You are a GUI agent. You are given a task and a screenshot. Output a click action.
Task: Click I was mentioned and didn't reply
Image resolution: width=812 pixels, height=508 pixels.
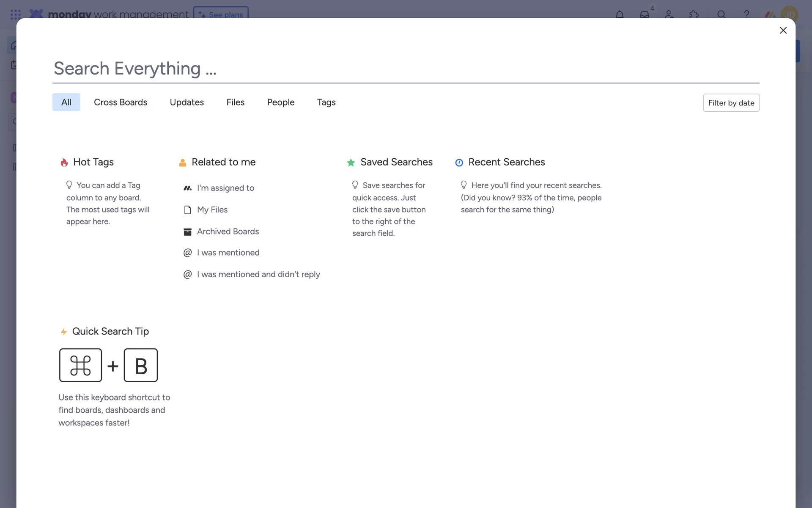coord(258,274)
